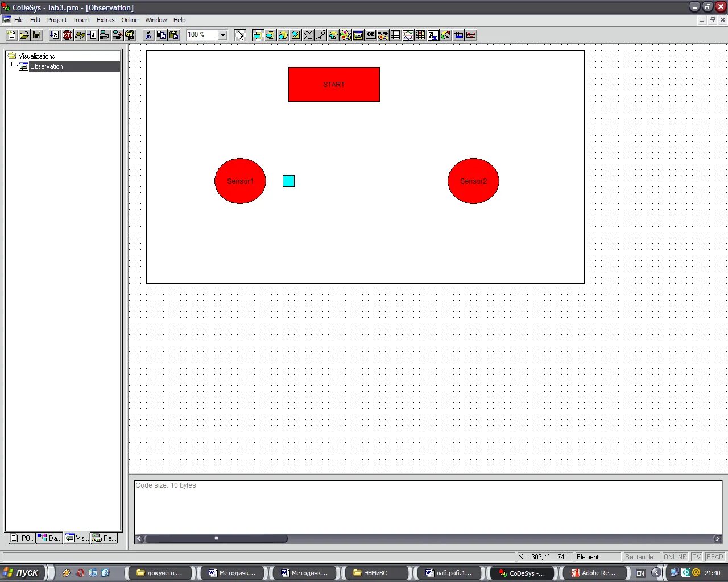The height and width of the screenshot is (582, 728).
Task: Open the Window menu
Action: 156,20
